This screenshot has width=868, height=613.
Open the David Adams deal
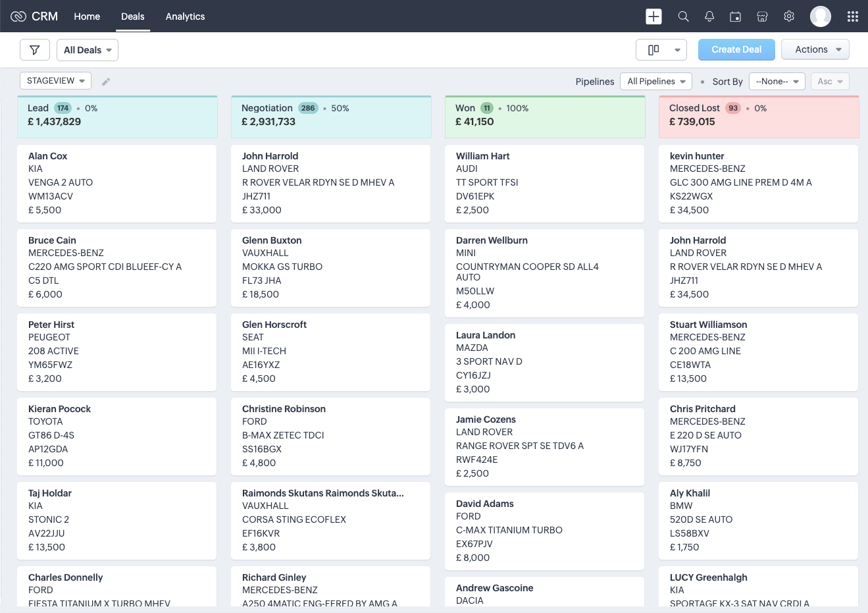click(x=545, y=531)
